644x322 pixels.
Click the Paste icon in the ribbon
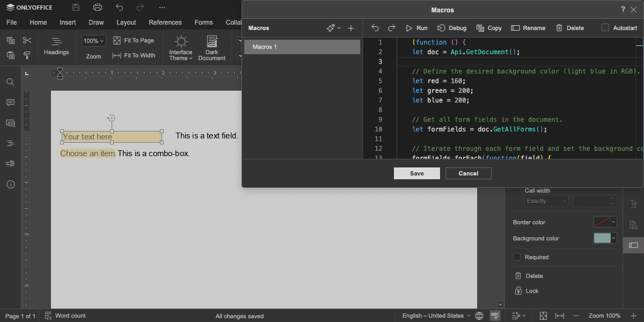click(10, 55)
